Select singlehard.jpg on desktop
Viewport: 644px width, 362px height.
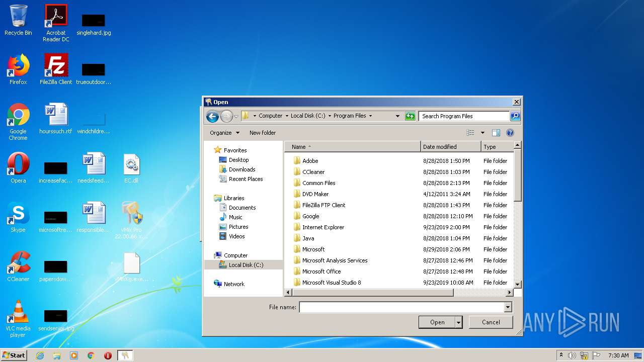point(94,23)
